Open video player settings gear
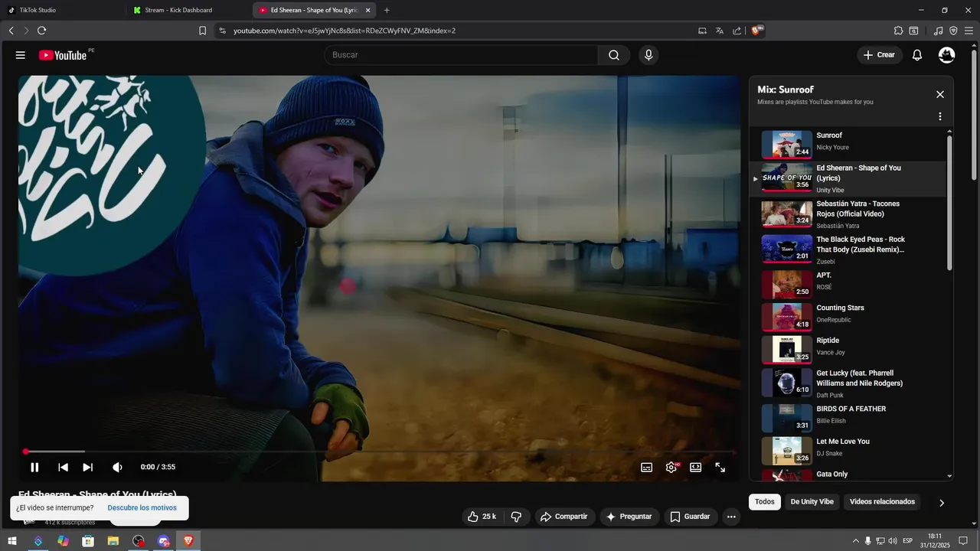This screenshot has height=551, width=980. click(x=671, y=468)
